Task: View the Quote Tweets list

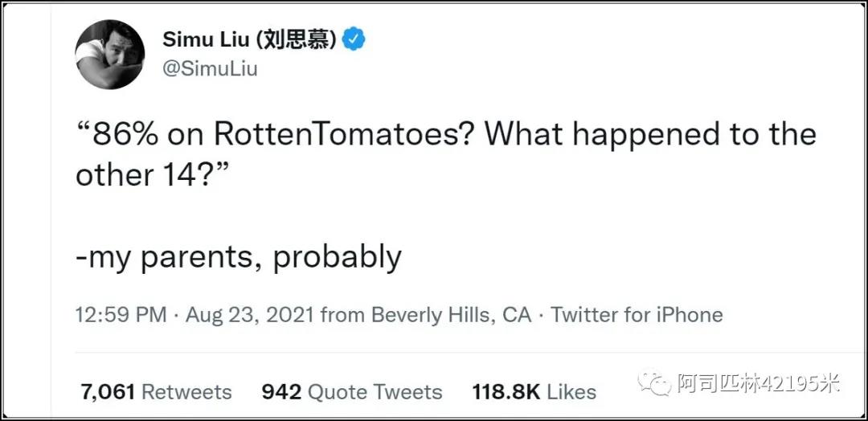Action: pyautogui.click(x=375, y=392)
